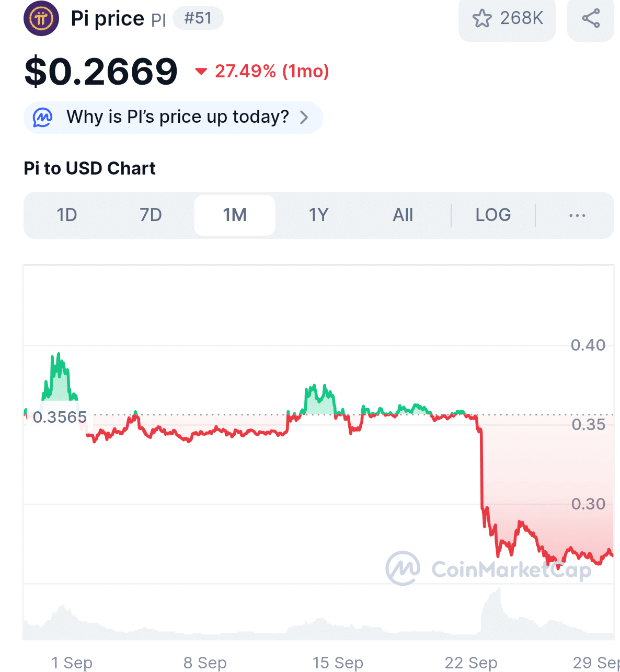Image resolution: width=620 pixels, height=672 pixels.
Task: Open the three-dots more chart options
Action: coord(577,215)
